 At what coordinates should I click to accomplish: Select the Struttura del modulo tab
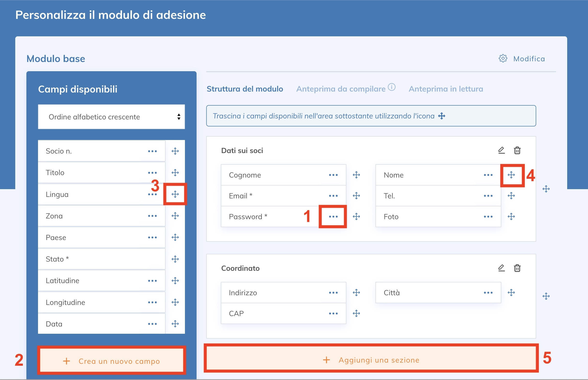(x=245, y=89)
